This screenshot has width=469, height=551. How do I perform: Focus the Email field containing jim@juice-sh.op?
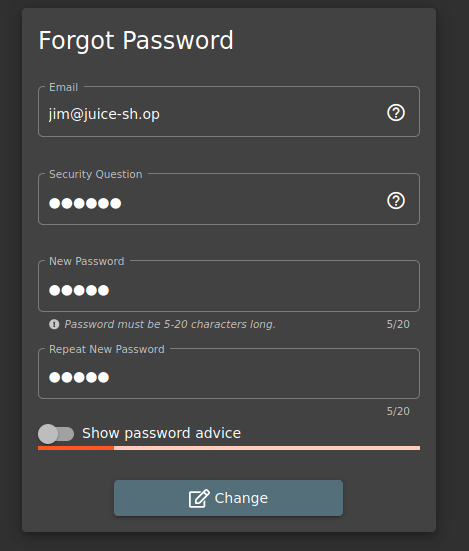tap(229, 111)
